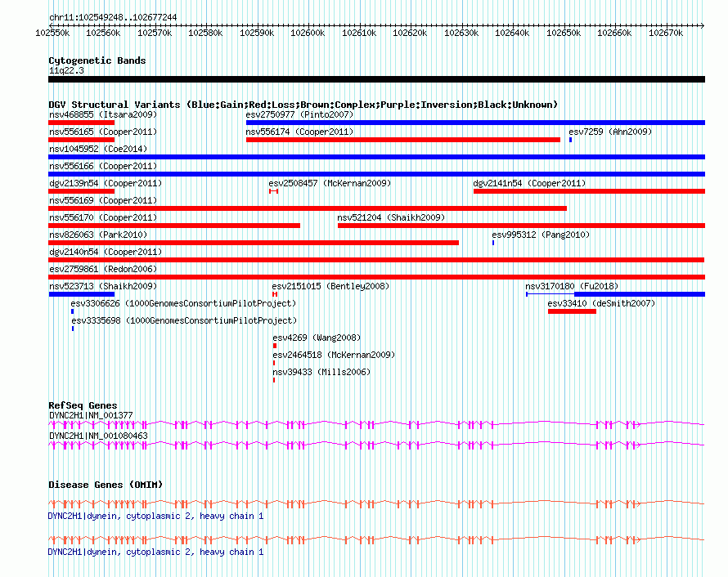Select the DYNC2H1|NM_001080463 gene label
The width and height of the screenshot is (728, 577).
[98, 436]
